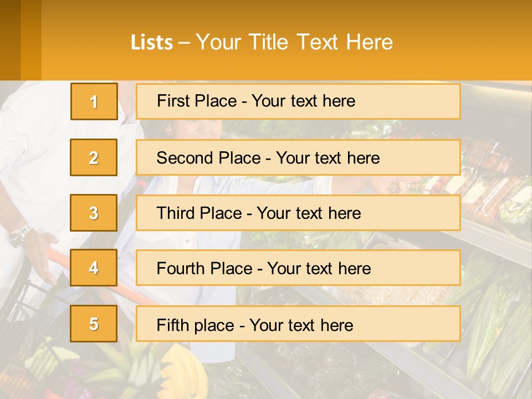The image size is (532, 399).
Task: Click the words Your Title Text Here
Action: (294, 42)
